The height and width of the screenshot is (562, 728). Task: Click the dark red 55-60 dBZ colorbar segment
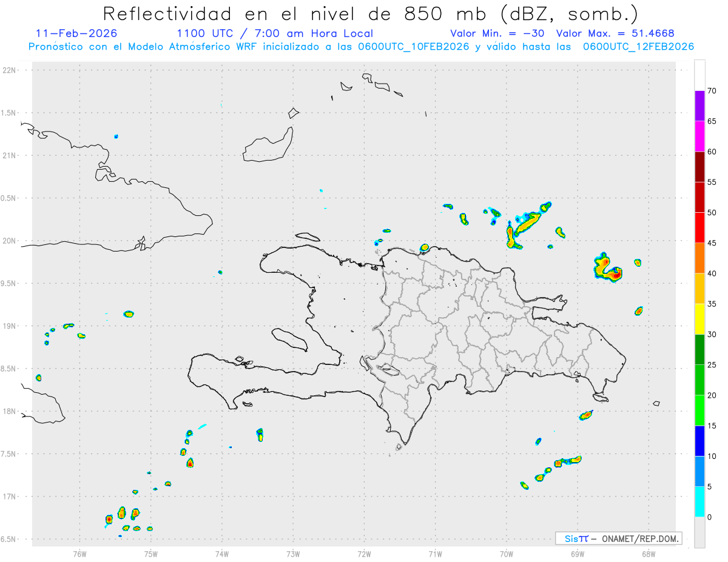(x=699, y=167)
